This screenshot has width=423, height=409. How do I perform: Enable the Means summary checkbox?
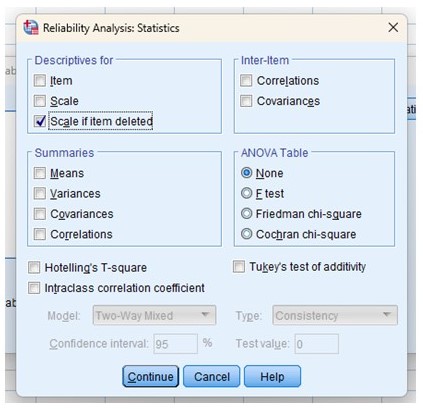(x=40, y=173)
